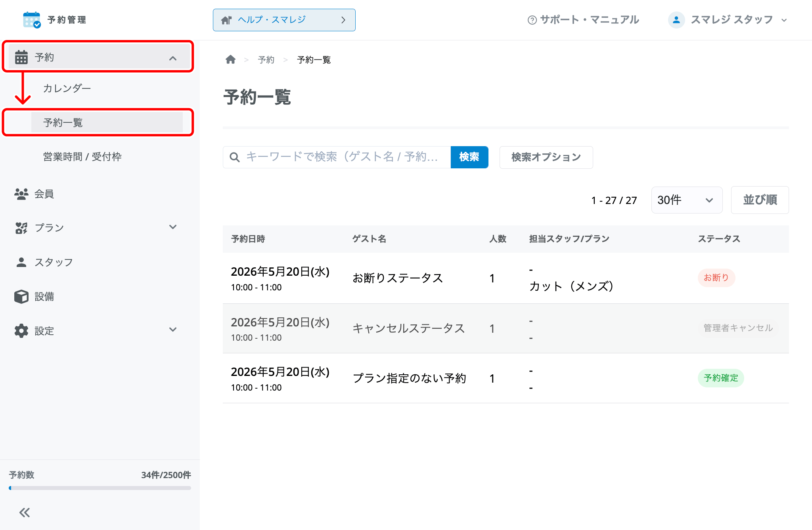Click the 予約管理 calendar logo icon
This screenshot has width=812, height=530.
32,20
